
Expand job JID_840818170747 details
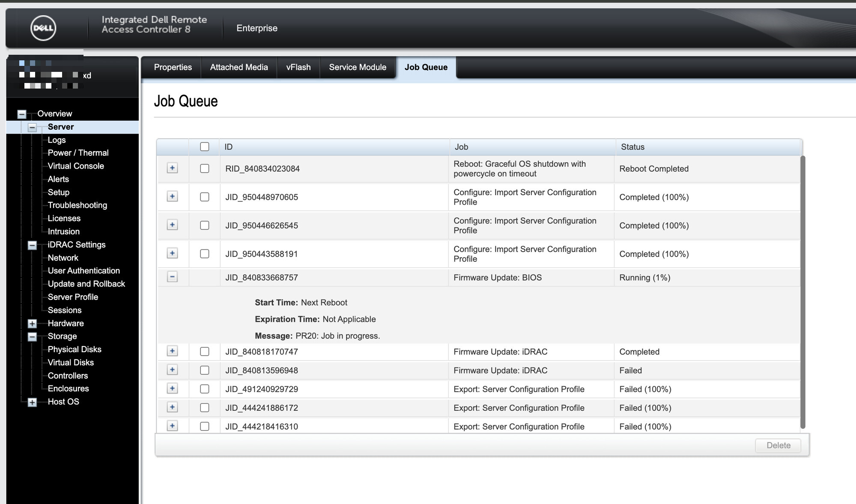click(x=172, y=351)
